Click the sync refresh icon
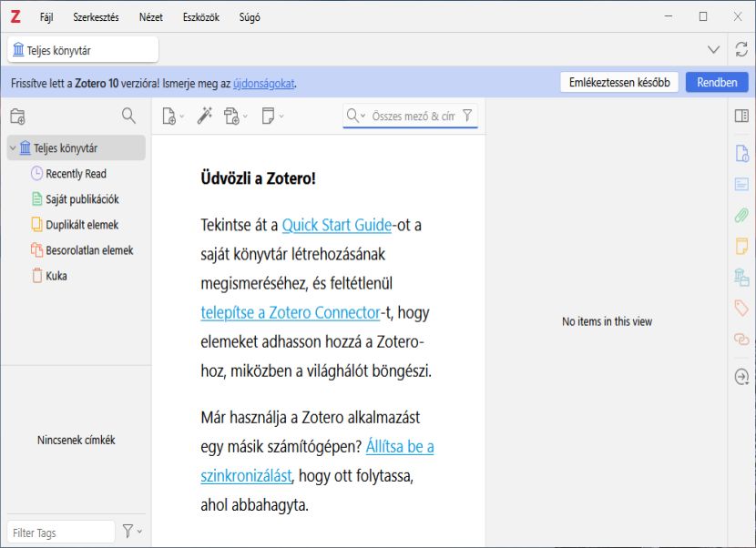Image resolution: width=756 pixels, height=548 pixels. 741,49
